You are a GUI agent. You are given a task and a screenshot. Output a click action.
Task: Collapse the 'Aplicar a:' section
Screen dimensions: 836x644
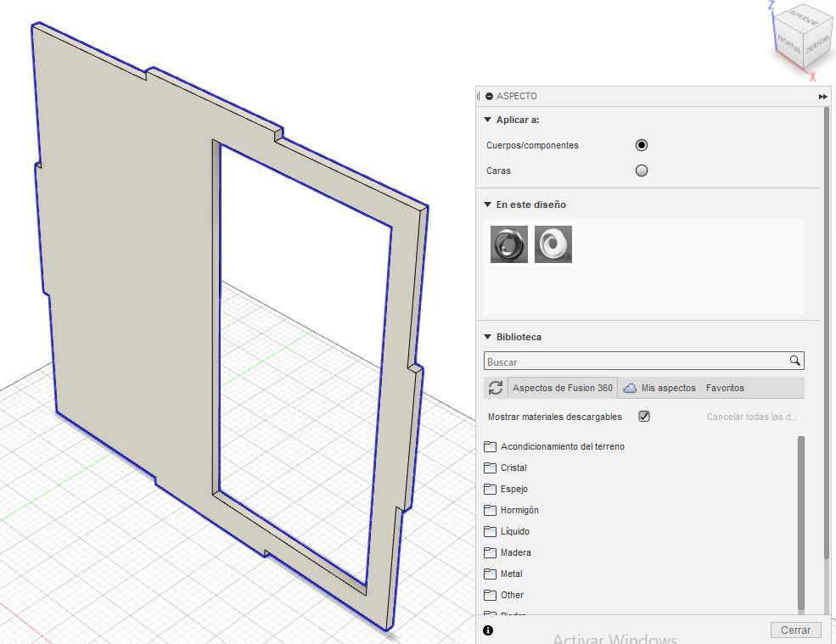point(487,120)
